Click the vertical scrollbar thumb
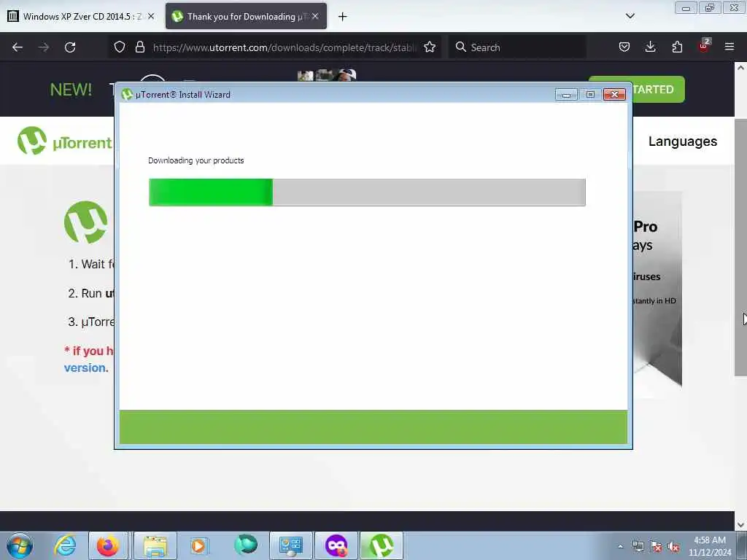747x560 pixels. [x=740, y=248]
